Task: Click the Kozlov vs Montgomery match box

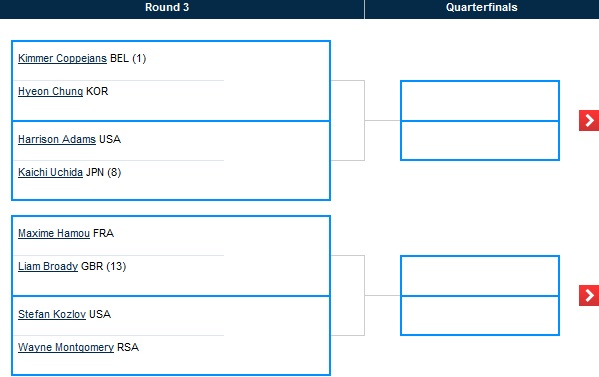Action: pyautogui.click(x=171, y=335)
